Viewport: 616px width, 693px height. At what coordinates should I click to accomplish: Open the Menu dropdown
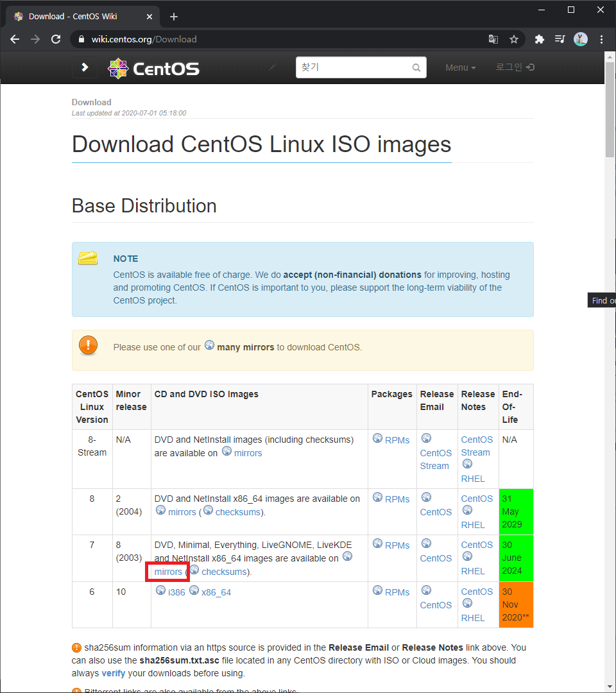(461, 67)
